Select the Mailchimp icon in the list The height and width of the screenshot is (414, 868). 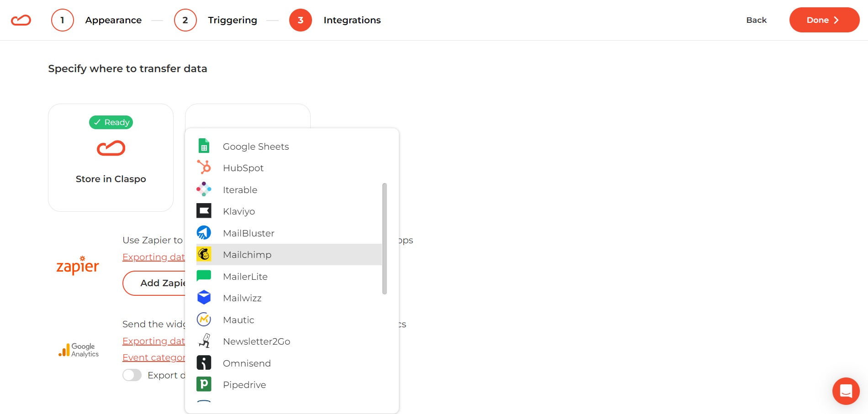pyautogui.click(x=204, y=254)
